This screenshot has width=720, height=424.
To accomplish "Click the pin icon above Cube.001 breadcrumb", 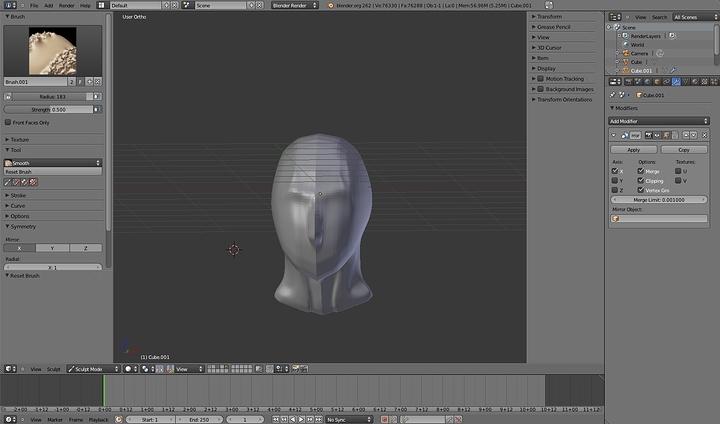I will [612, 94].
